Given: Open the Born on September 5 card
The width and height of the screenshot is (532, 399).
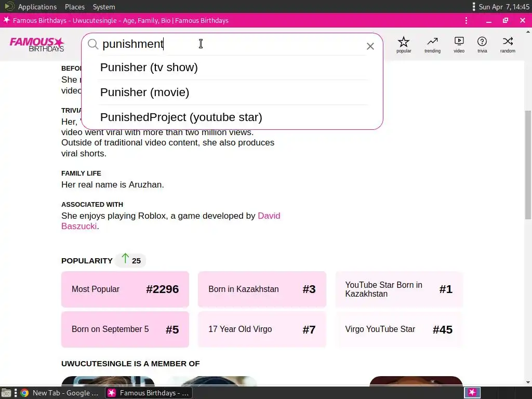Looking at the screenshot, I should (x=125, y=329).
